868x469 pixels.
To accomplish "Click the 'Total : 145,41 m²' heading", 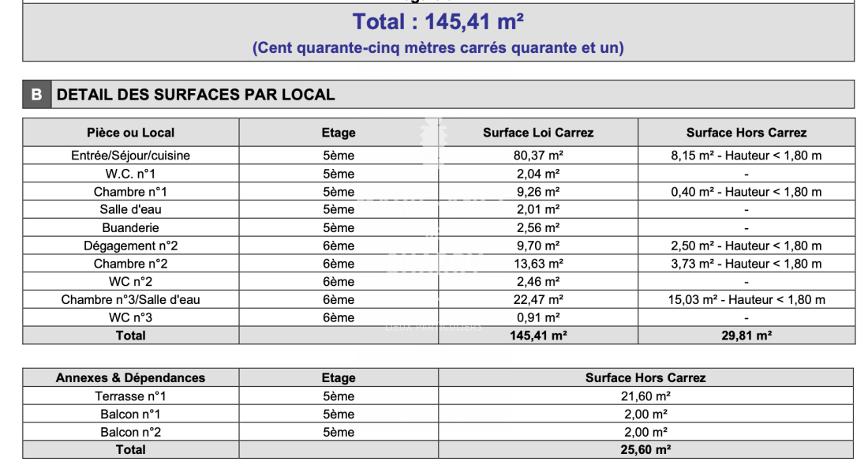I will click(438, 21).
